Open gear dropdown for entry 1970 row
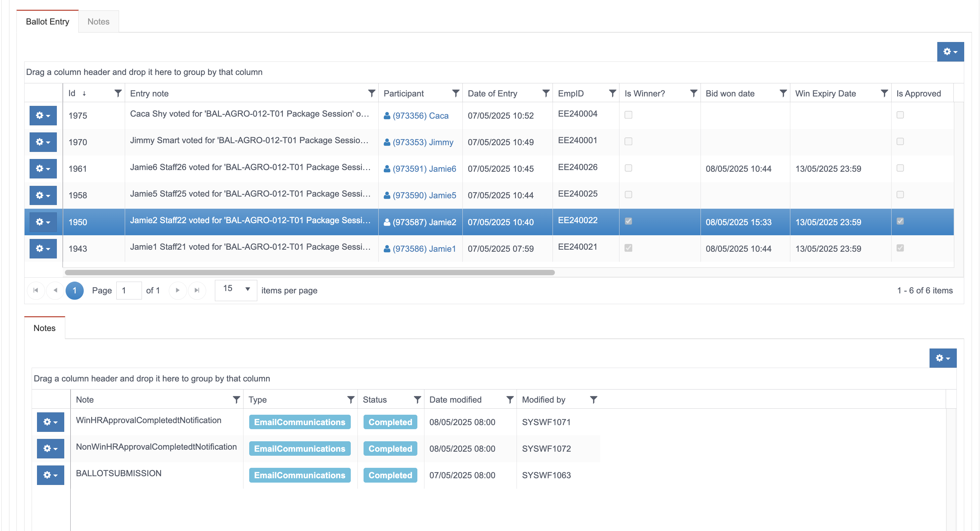Screen dimensions: 980x531 tap(43, 142)
